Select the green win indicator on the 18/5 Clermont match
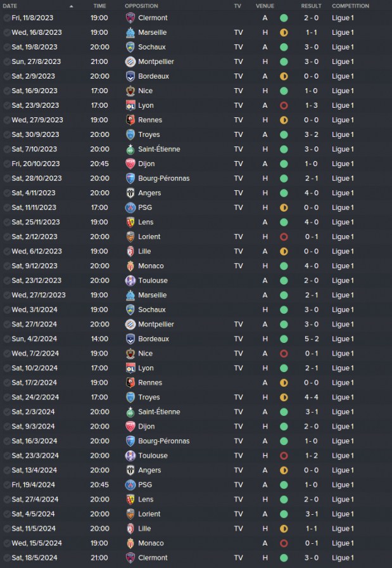 coord(283,557)
